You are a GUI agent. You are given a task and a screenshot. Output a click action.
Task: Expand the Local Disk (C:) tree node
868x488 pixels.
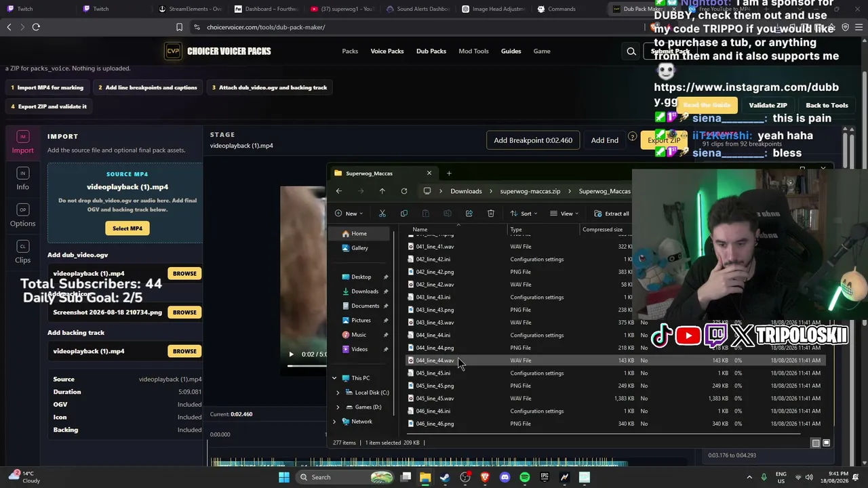pos(338,392)
